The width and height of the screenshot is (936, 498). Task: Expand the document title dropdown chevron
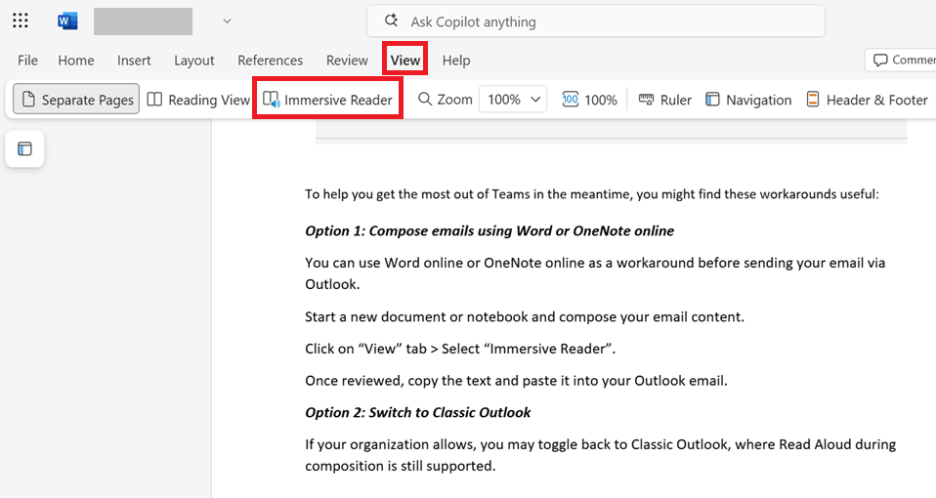[227, 21]
